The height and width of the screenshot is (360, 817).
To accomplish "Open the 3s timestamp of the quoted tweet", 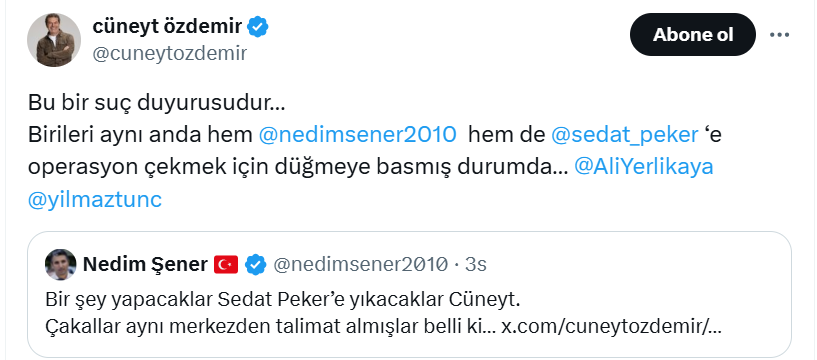I will click(476, 265).
